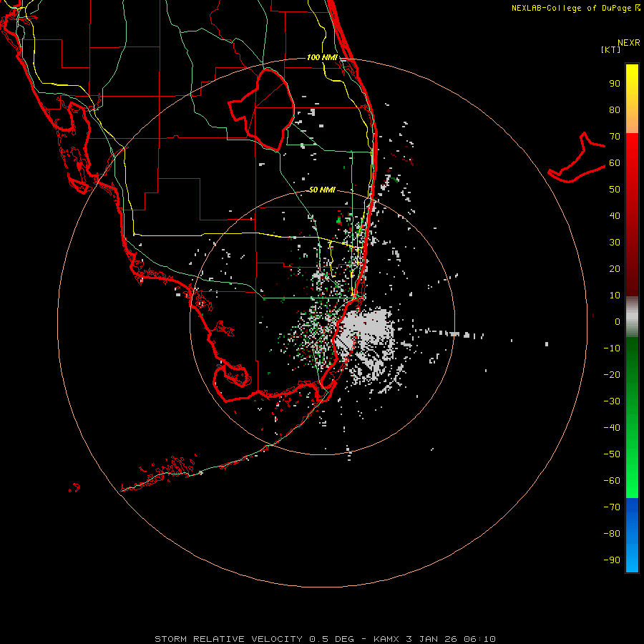Select the 80 value on velocity scale
Screen dimensions: 644x644
(x=615, y=110)
